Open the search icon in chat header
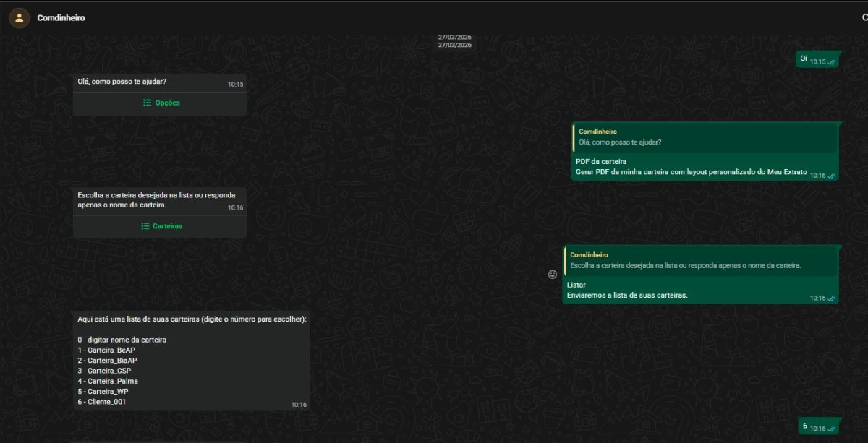 [864, 17]
